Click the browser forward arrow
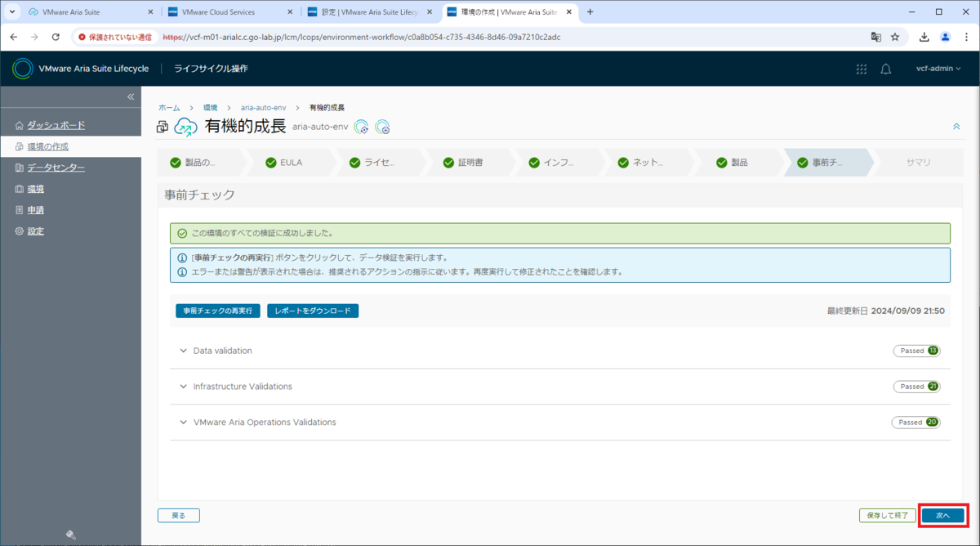The width and height of the screenshot is (980, 546). 34,37
